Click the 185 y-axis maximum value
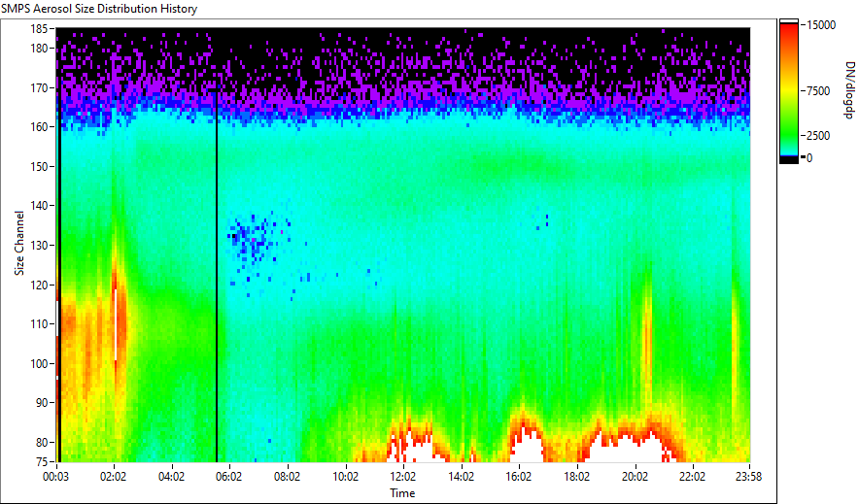Viewport: 859px width, 504px height. point(38,29)
